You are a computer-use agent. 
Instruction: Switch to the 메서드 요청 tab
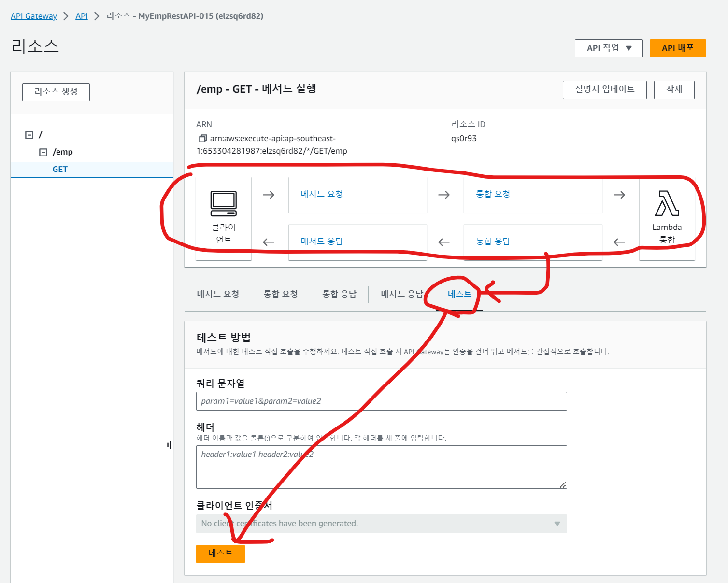click(x=218, y=294)
